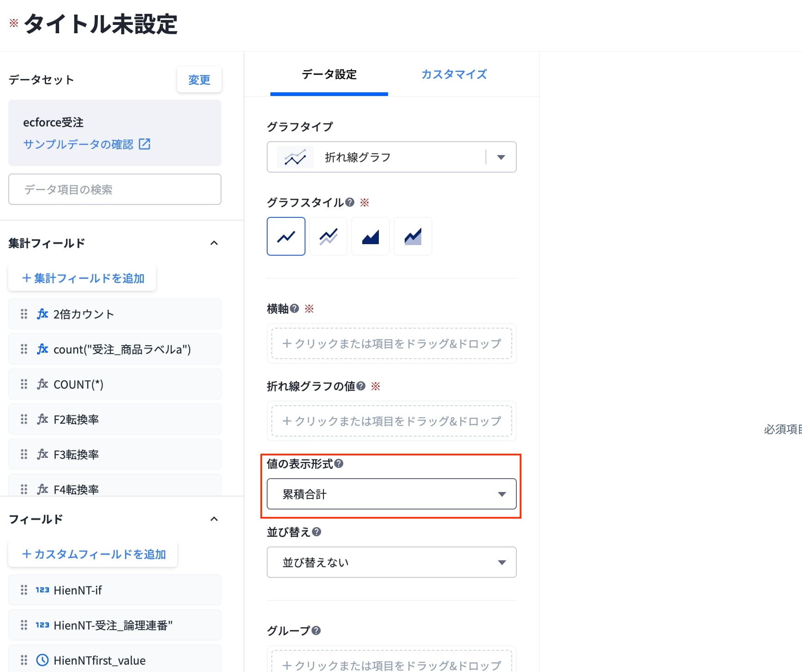Select the single line graph style
Viewport: 802px width, 672px height.
click(286, 236)
